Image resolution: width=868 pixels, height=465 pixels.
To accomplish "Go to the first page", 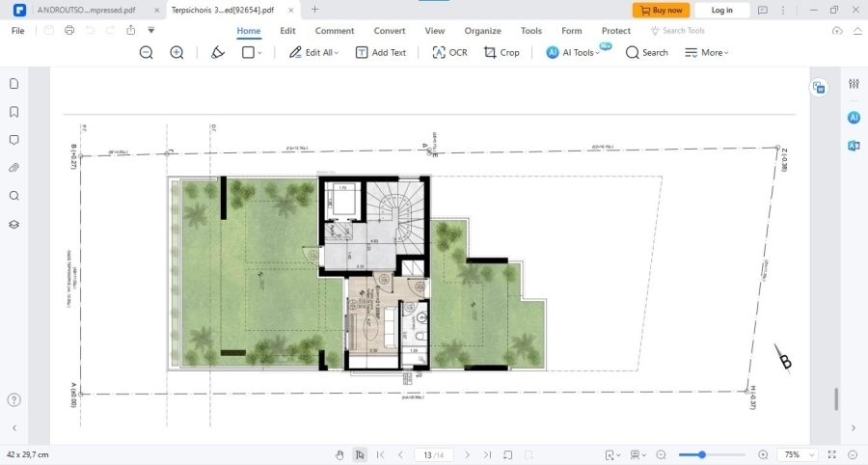I will [x=380, y=455].
